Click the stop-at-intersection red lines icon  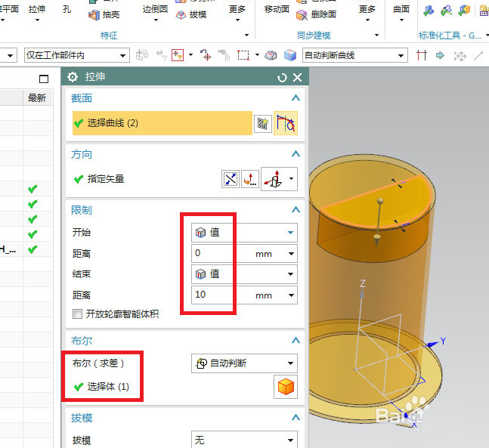pyautogui.click(x=421, y=55)
